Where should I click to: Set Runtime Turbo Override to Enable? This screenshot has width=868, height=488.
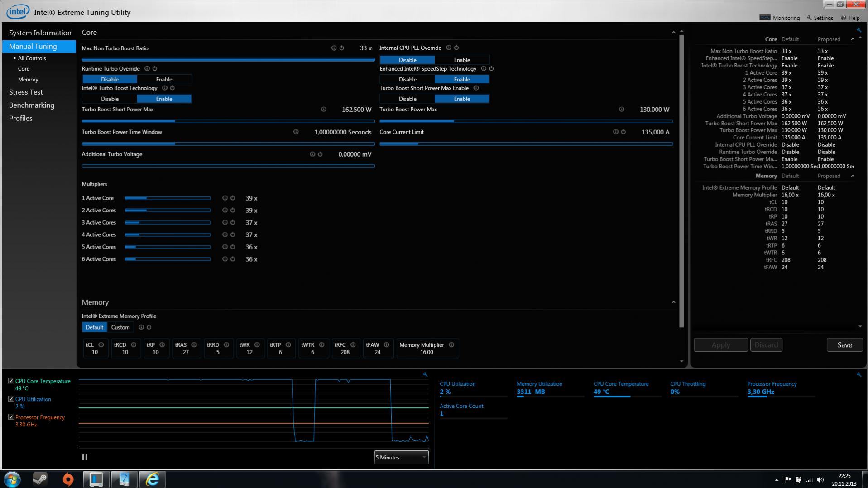pos(164,79)
